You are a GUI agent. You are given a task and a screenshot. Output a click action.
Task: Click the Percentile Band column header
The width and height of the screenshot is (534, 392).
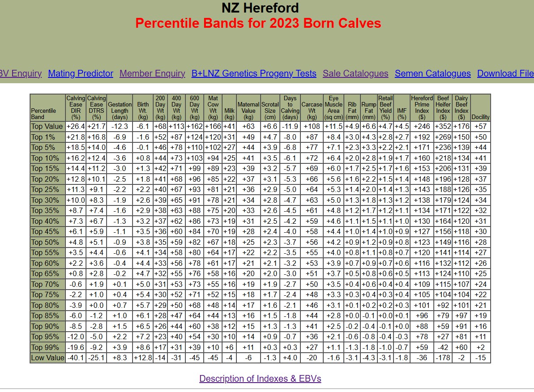(48, 108)
